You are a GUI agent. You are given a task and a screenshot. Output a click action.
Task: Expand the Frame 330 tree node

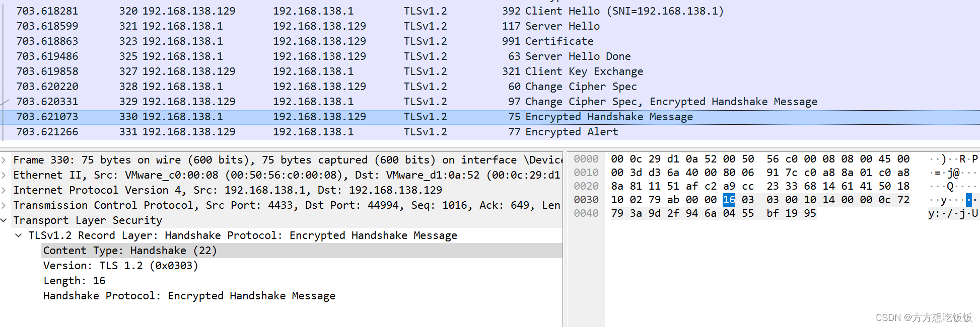(4, 160)
